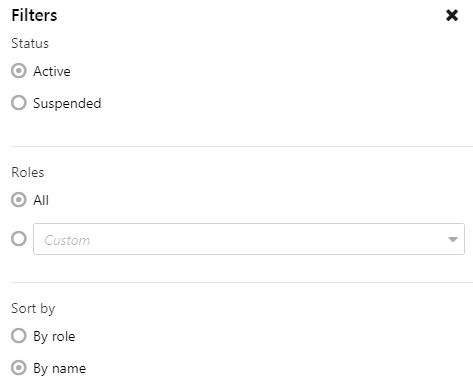Open the Custom roles dropdown field
Viewport: 473px width, 390px height.
click(x=249, y=239)
